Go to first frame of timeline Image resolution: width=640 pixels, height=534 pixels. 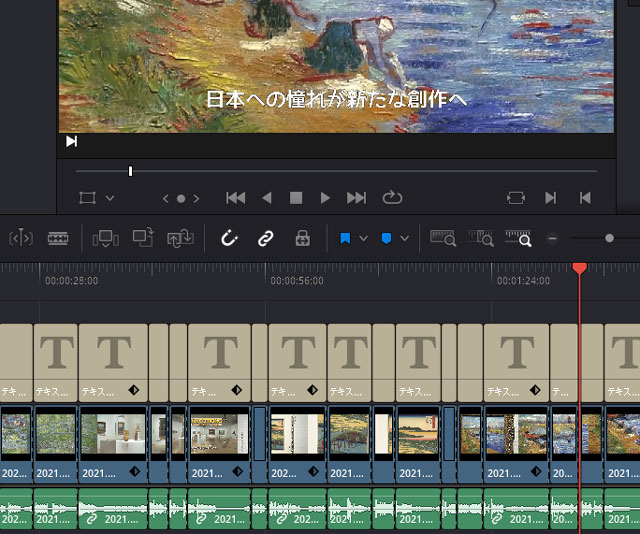coord(236,198)
